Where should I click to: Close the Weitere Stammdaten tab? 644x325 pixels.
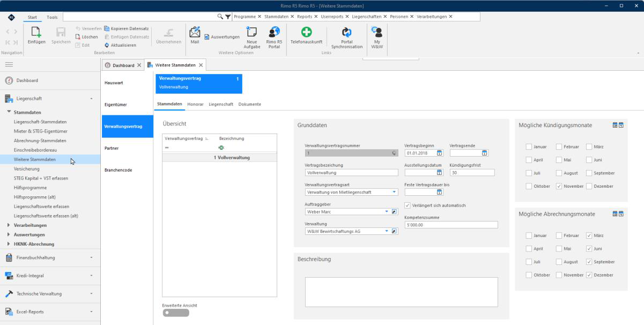201,65
